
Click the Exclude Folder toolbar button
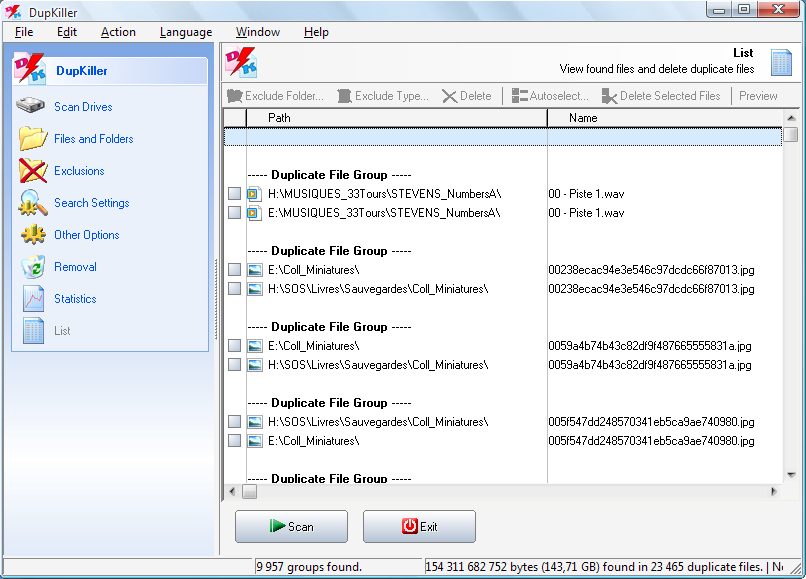click(276, 96)
